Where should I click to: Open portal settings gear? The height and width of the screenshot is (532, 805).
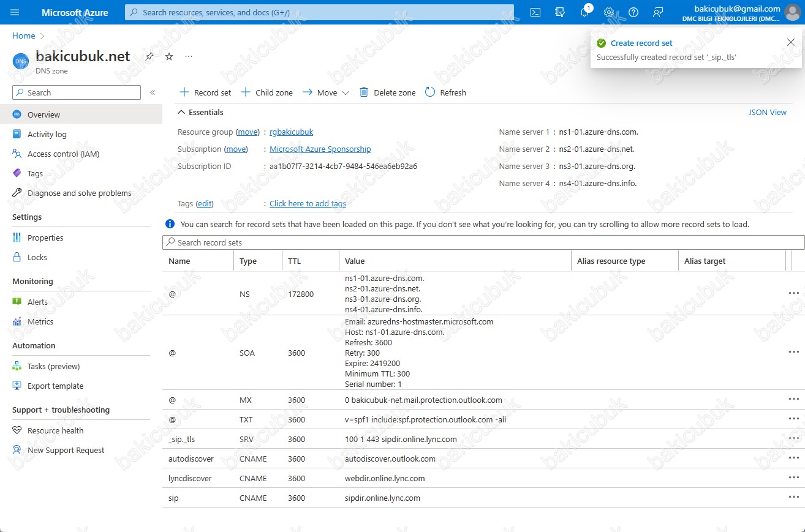click(x=609, y=12)
